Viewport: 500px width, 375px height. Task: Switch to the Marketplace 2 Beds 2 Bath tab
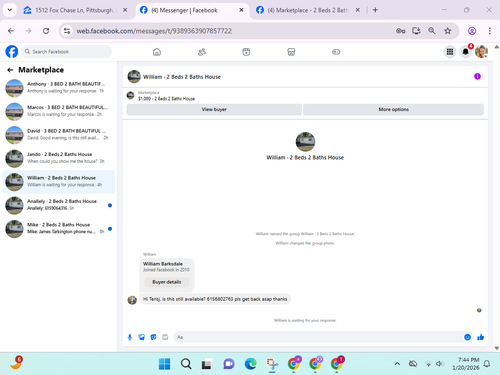coord(308,10)
